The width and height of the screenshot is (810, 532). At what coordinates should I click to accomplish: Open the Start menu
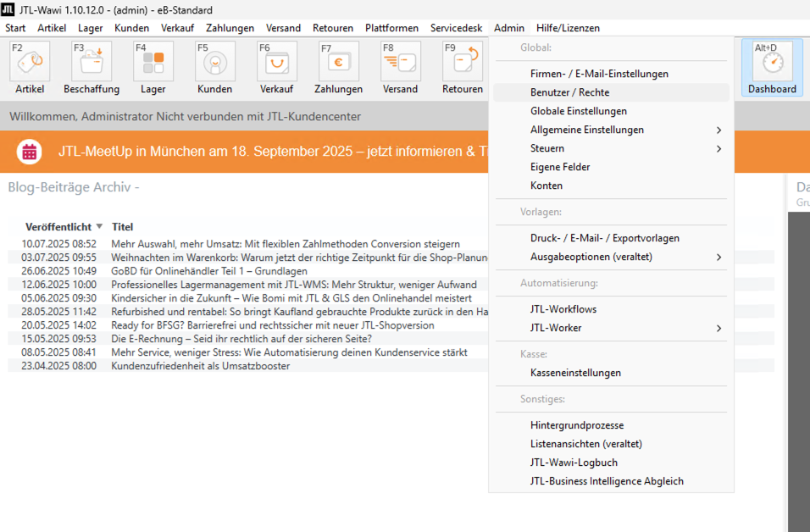tap(15, 28)
